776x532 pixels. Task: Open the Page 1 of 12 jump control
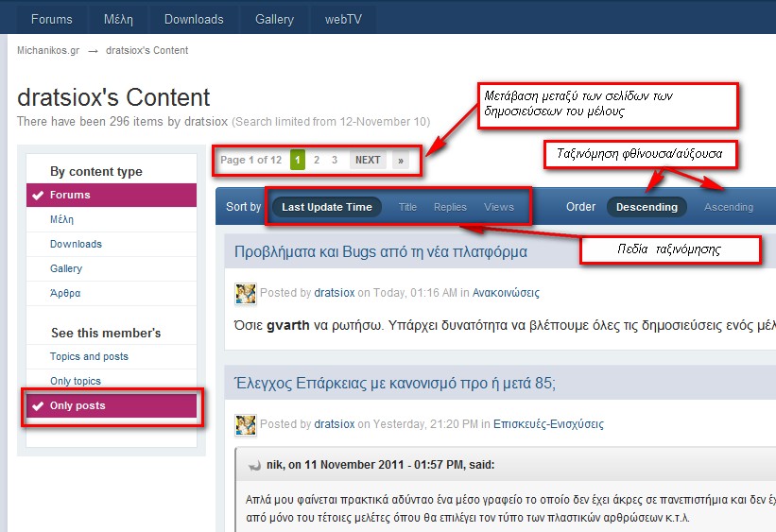click(x=250, y=160)
